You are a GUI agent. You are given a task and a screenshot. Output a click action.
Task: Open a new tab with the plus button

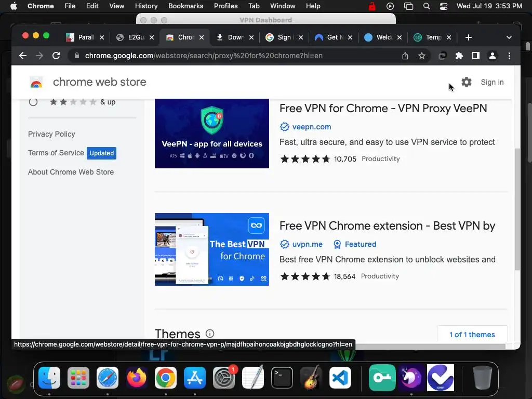[469, 37]
